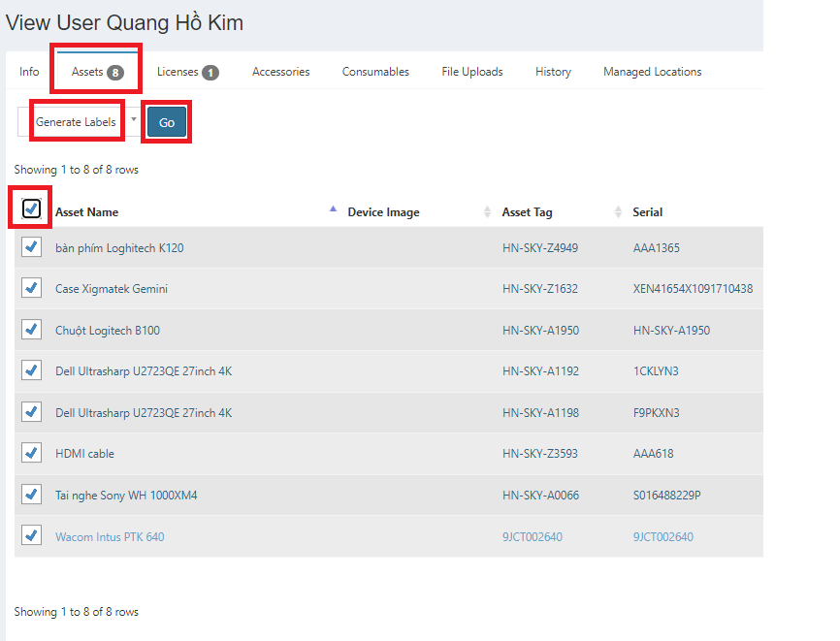Untick checkbox for Dell asset HN-SKY-A1198

coord(31,412)
